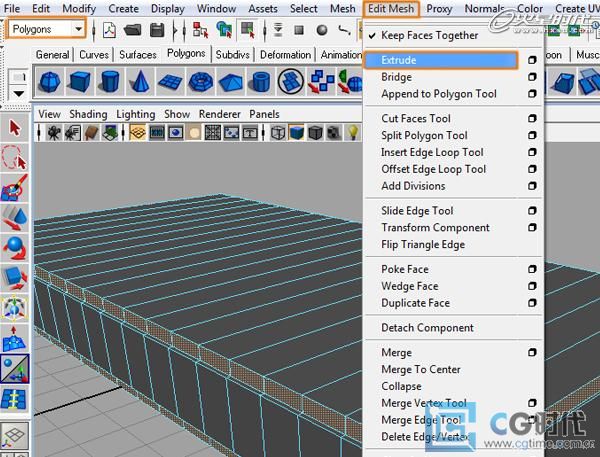Click the circled plane shelf icon
Viewport: 600px width, 457px height.
pos(291,82)
